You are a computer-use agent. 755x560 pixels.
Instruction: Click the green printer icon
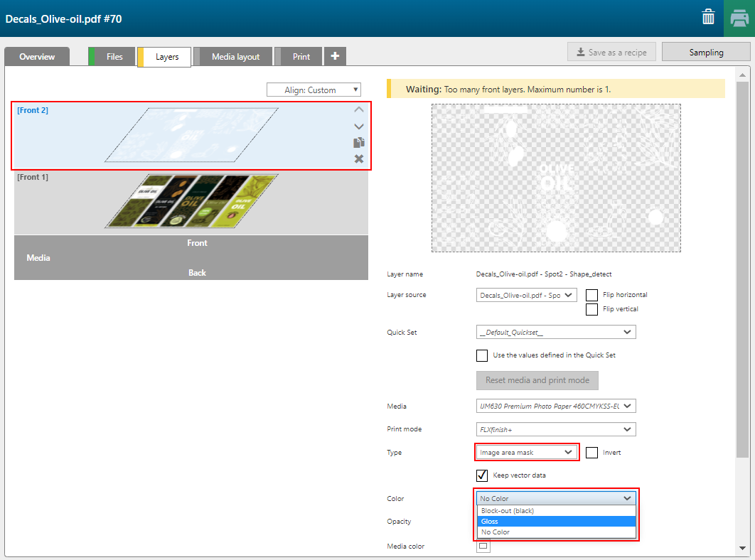click(739, 18)
